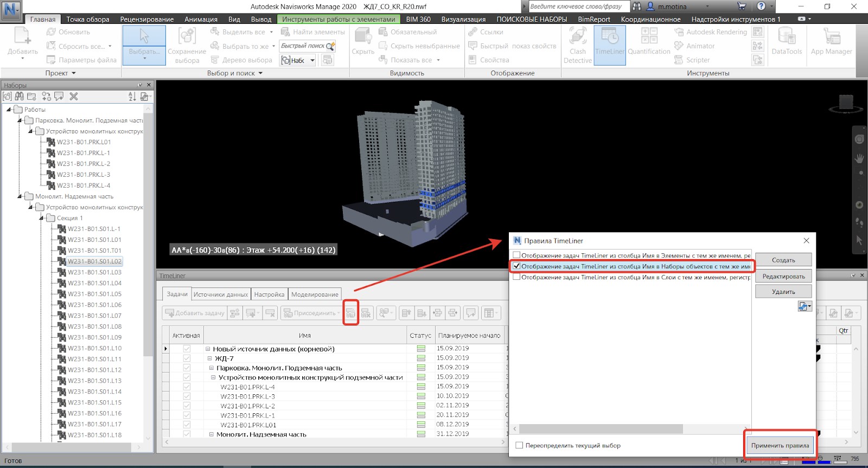Image resolution: width=868 pixels, height=468 pixels.
Task: Toggle Активная checkbox for W231-B01.PRK.L01 task
Action: [187, 425]
